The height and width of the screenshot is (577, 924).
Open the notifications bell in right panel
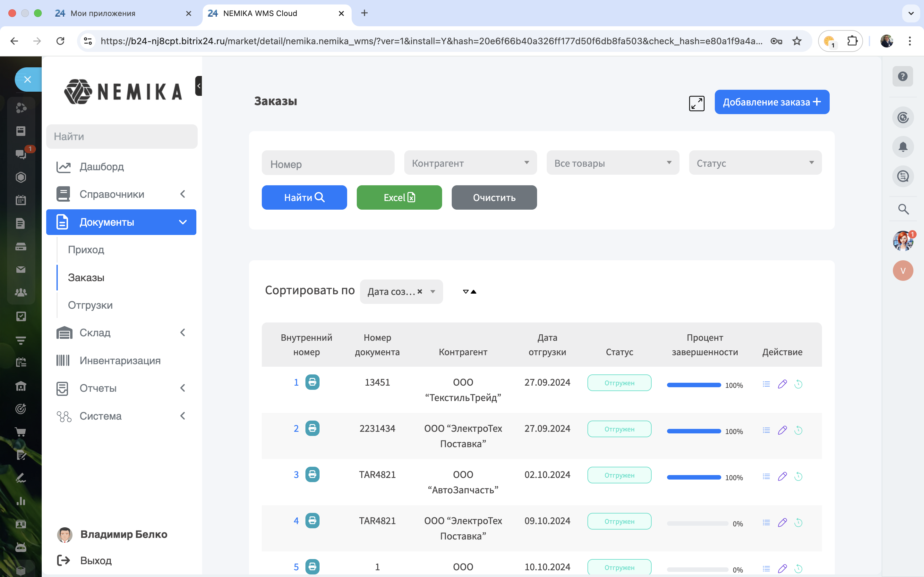coord(903,147)
